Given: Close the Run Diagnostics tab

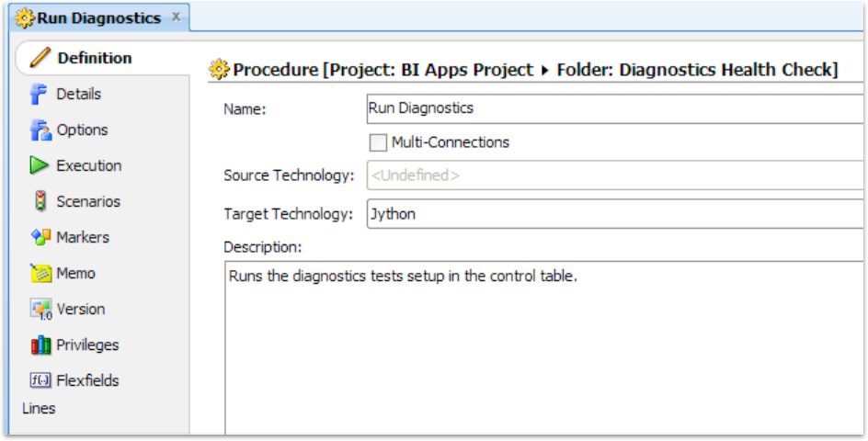Looking at the screenshot, I should [176, 17].
